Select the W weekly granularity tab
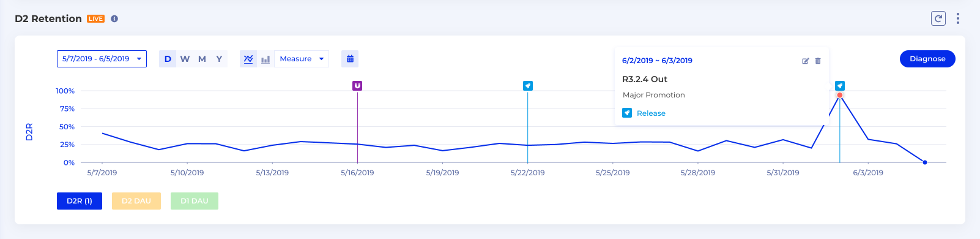Screen dimensions: 980x239 tap(185, 59)
